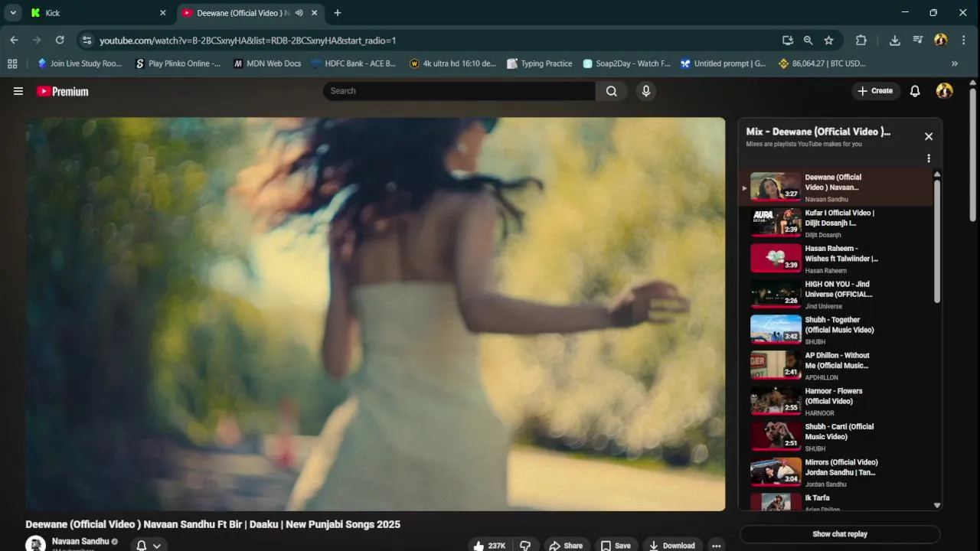
Task: Show more bookmarks chevron
Action: click(x=955, y=64)
